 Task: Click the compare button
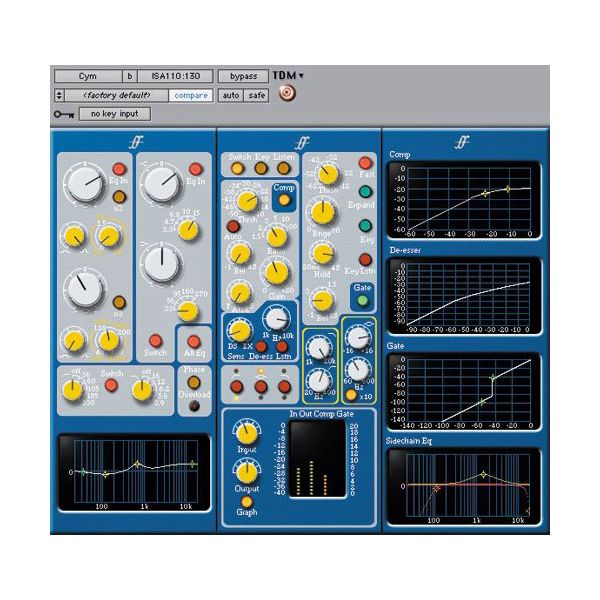pyautogui.click(x=190, y=95)
